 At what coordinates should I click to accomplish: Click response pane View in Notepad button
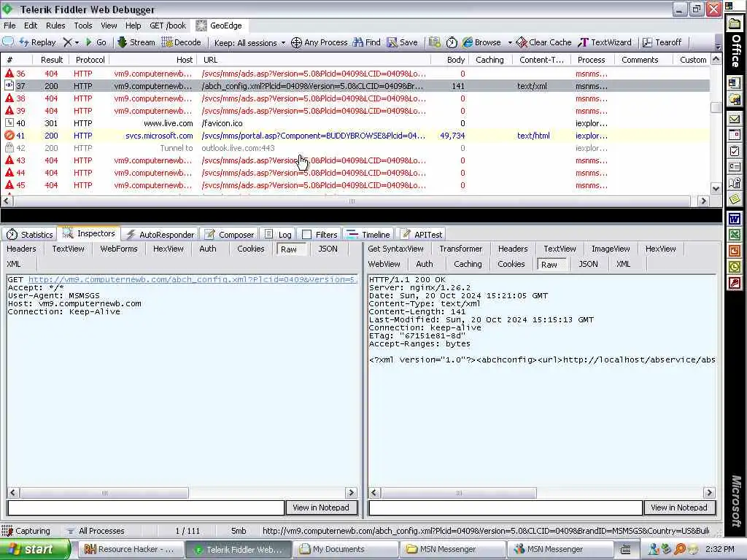679,507
